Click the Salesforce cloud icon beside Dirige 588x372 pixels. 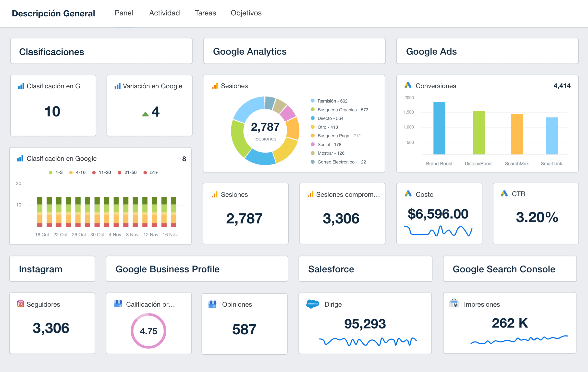tap(312, 304)
